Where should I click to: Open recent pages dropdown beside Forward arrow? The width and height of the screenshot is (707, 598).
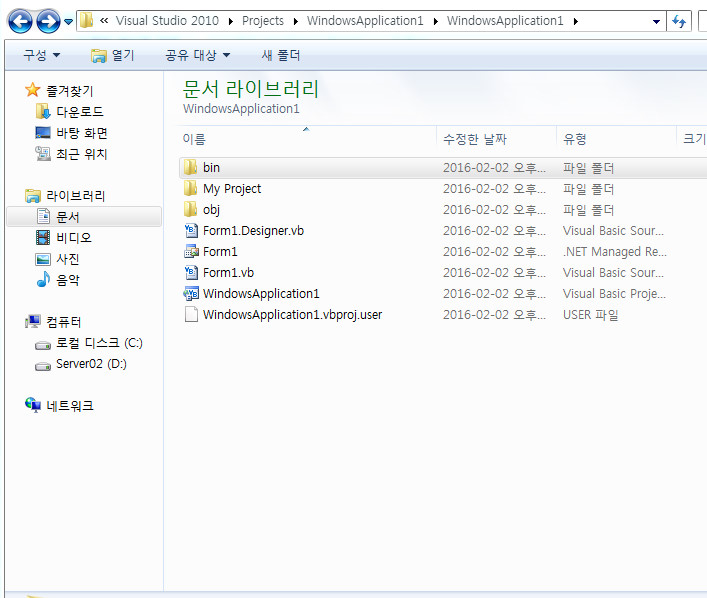click(69, 21)
